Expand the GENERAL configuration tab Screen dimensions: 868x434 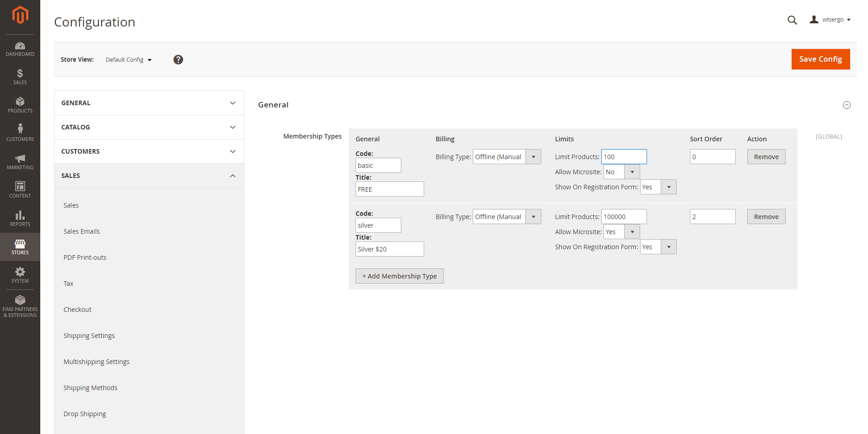[149, 103]
